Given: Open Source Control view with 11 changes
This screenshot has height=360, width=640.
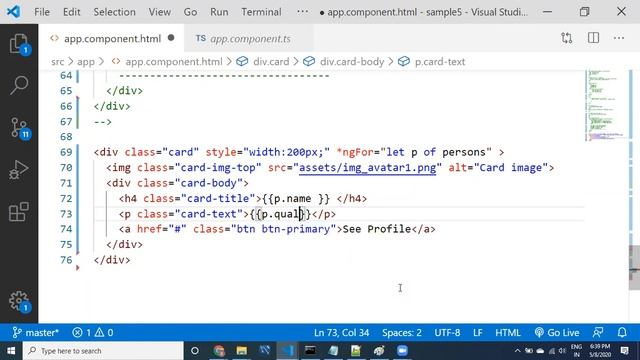Looking at the screenshot, I should tap(19, 128).
